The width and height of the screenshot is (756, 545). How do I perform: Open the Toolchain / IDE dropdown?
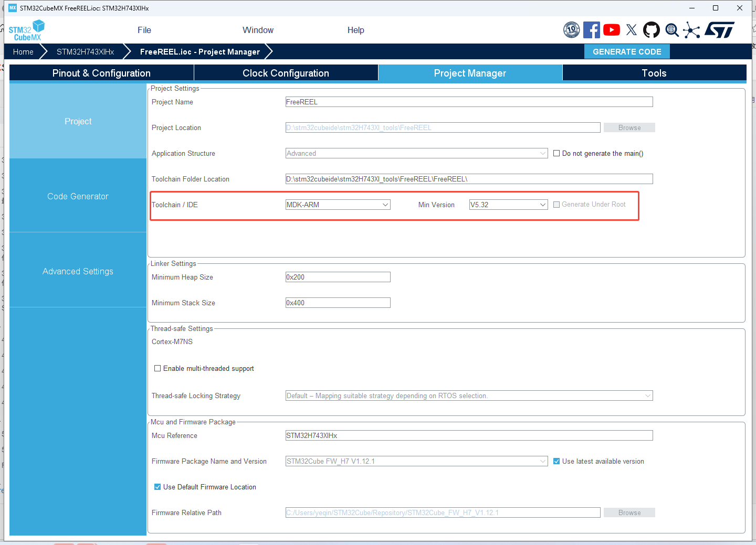pyautogui.click(x=338, y=205)
